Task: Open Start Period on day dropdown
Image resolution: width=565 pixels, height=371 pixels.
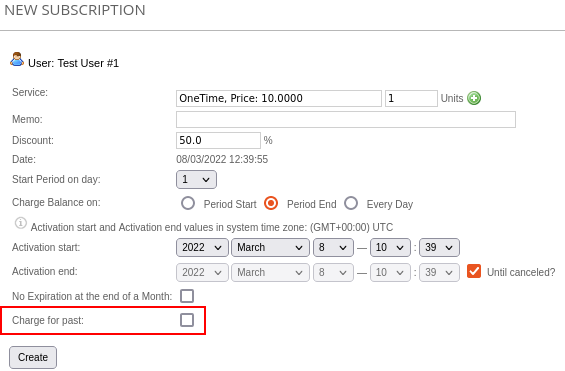Action: point(196,179)
